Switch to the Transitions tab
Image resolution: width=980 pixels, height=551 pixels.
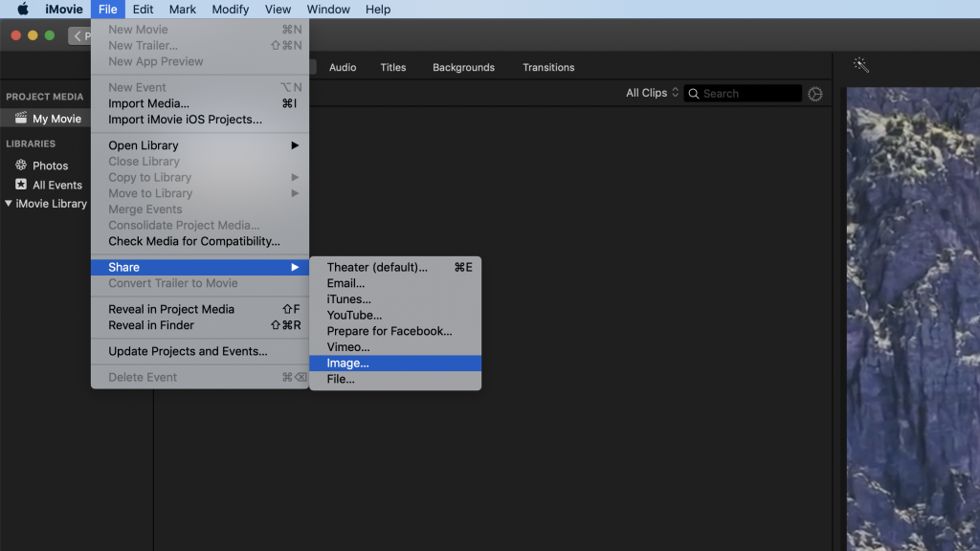point(548,68)
